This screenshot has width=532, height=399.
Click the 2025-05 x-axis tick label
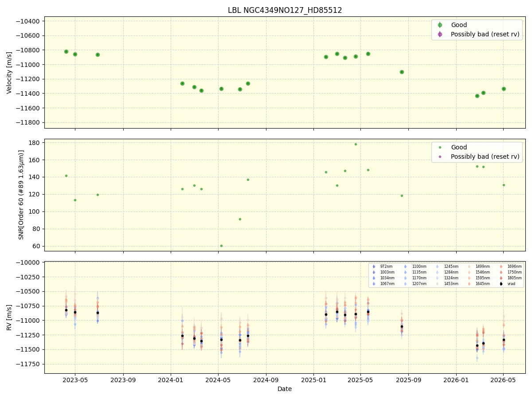[360, 380]
